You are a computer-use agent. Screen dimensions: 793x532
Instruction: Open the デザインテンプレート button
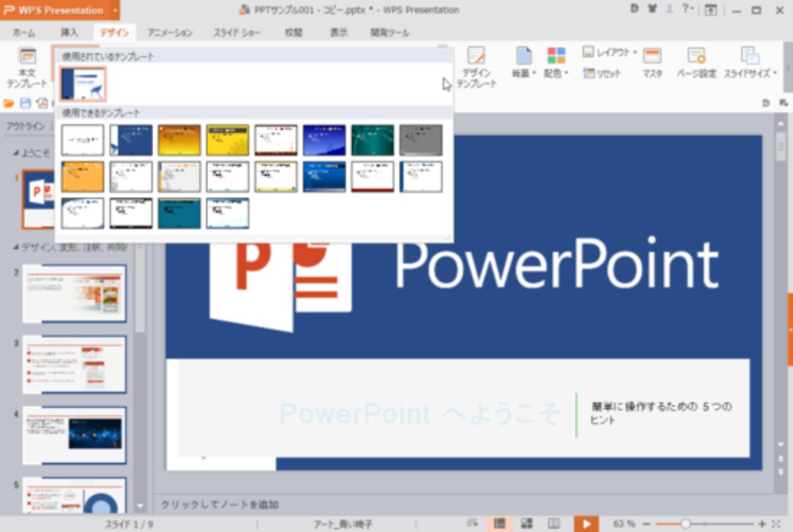(x=476, y=67)
